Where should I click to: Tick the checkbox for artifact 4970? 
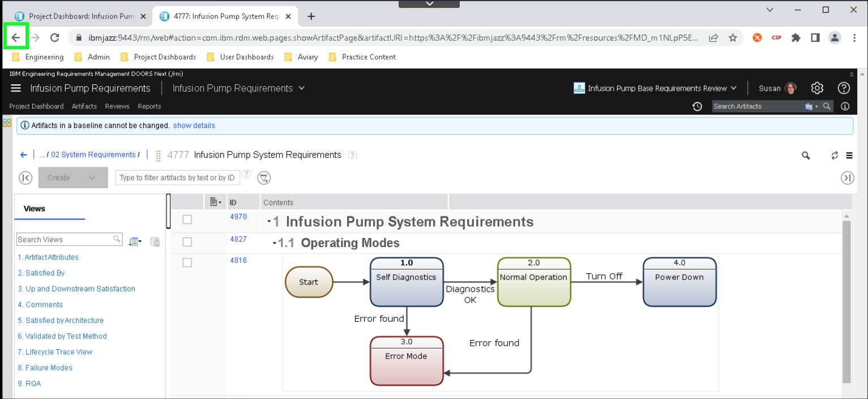[x=187, y=219]
